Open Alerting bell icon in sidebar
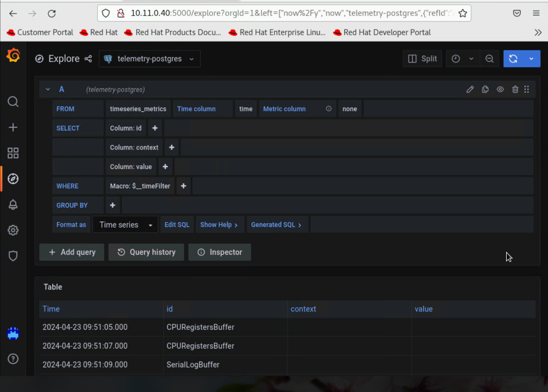The width and height of the screenshot is (548, 392). coord(13,204)
